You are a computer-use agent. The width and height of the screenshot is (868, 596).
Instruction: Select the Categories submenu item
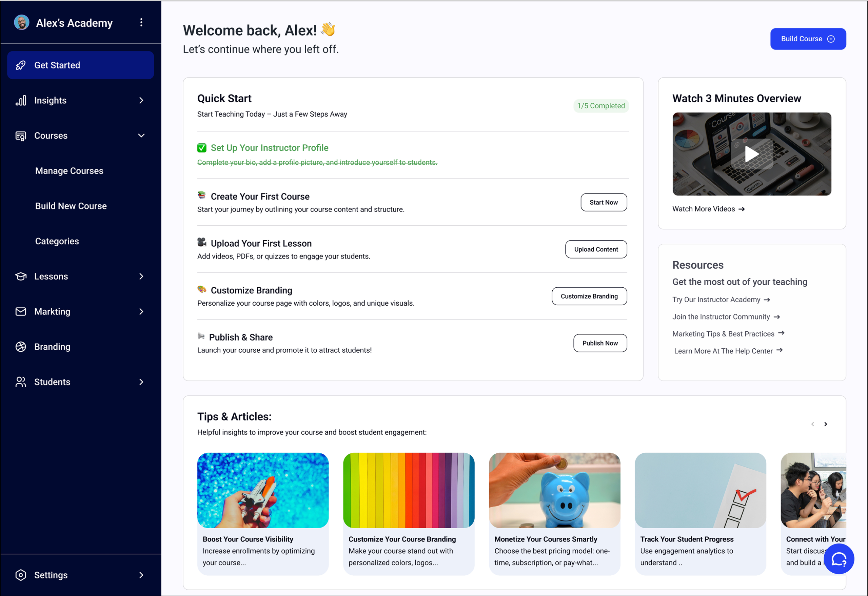(57, 241)
